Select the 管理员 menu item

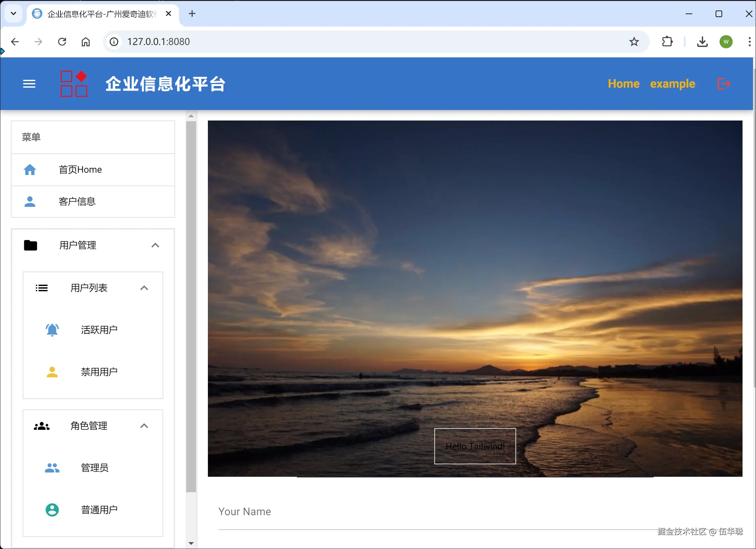(95, 468)
